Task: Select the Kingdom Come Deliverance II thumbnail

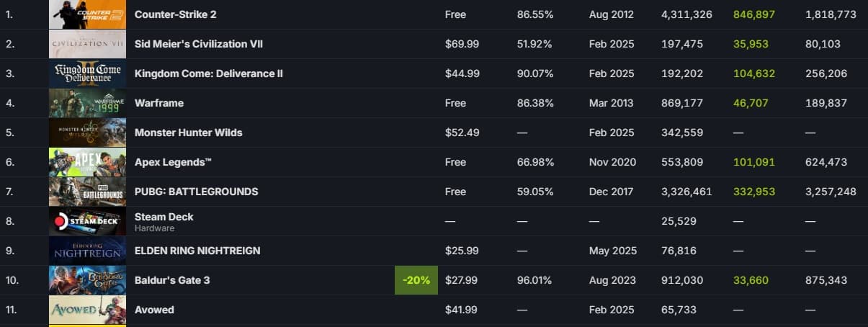Action: pyautogui.click(x=87, y=73)
